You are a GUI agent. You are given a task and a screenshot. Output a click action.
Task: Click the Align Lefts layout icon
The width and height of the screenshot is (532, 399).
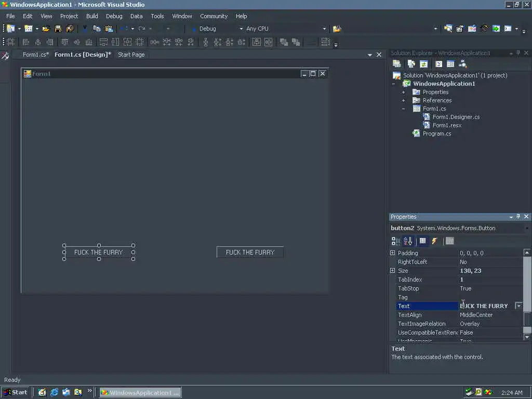point(26,42)
